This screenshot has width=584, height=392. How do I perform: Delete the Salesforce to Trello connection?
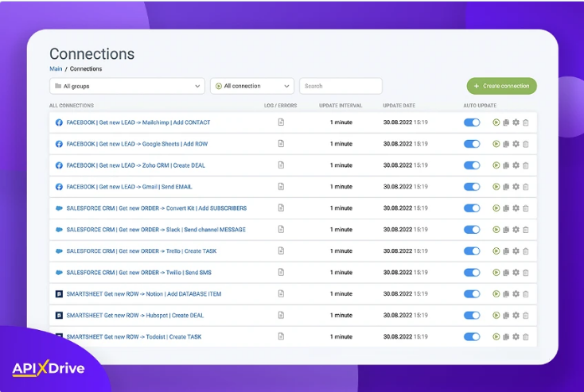click(526, 251)
